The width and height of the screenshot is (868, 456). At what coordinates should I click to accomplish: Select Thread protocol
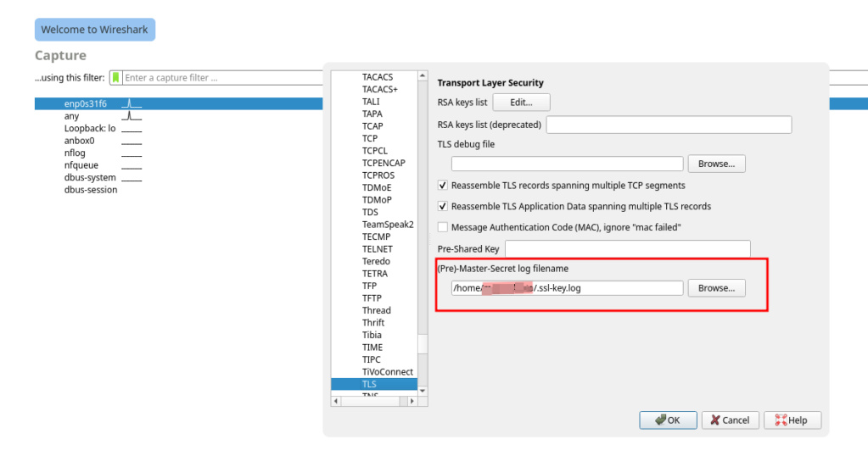click(377, 310)
